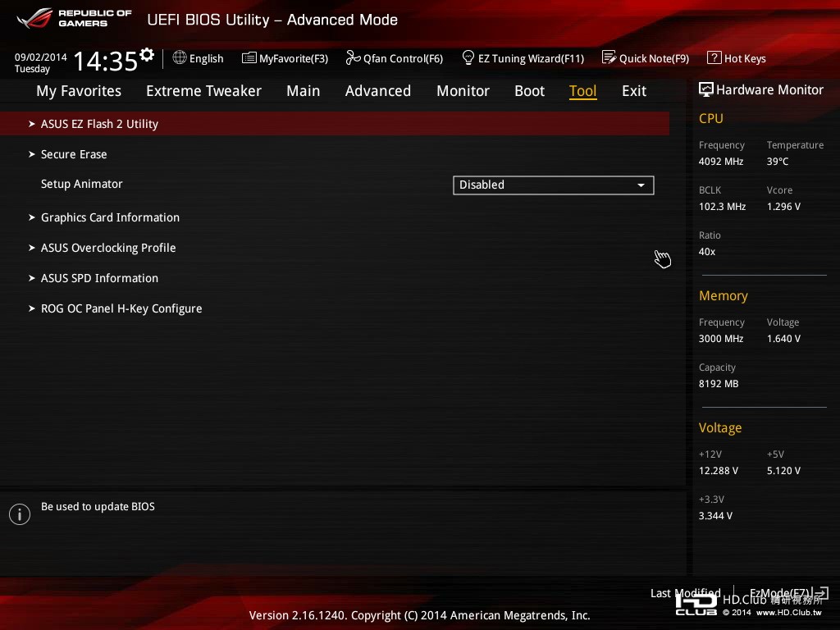Open the Setup Animator dropdown
This screenshot has height=630, width=840.
pos(554,185)
